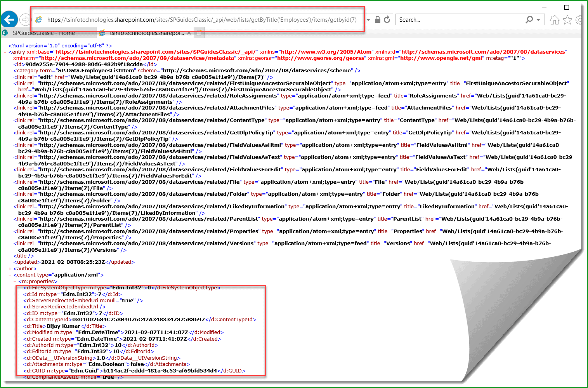
Task: Open the Home page
Action: pyautogui.click(x=554, y=19)
